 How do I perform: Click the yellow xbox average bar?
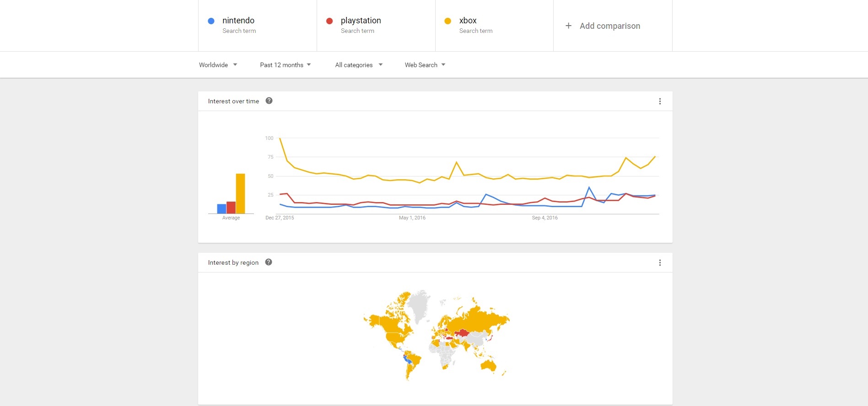[x=240, y=193]
